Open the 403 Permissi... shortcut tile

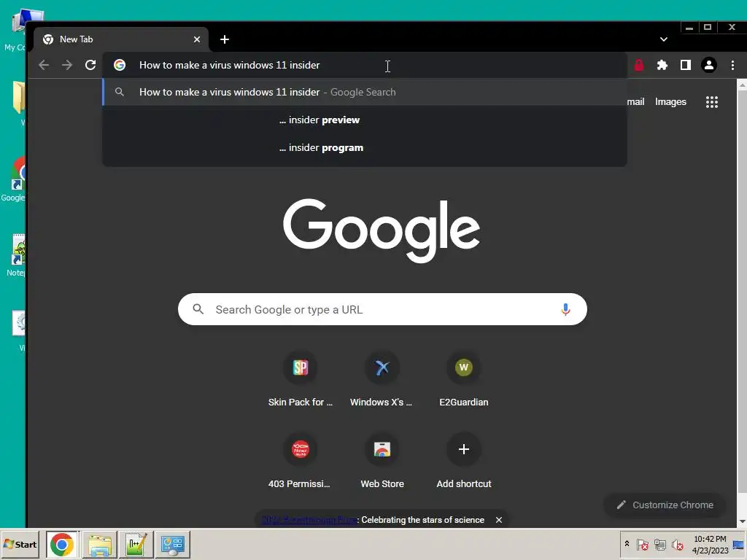301,461
